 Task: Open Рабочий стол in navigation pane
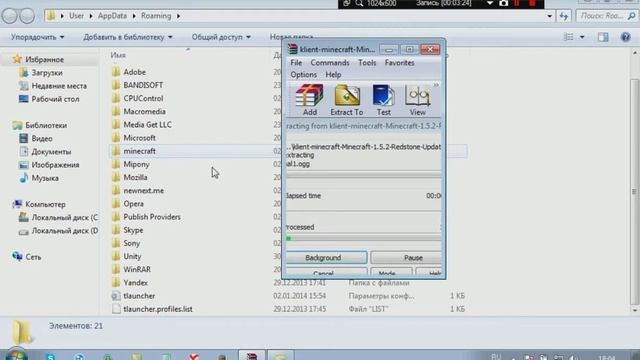(55, 99)
